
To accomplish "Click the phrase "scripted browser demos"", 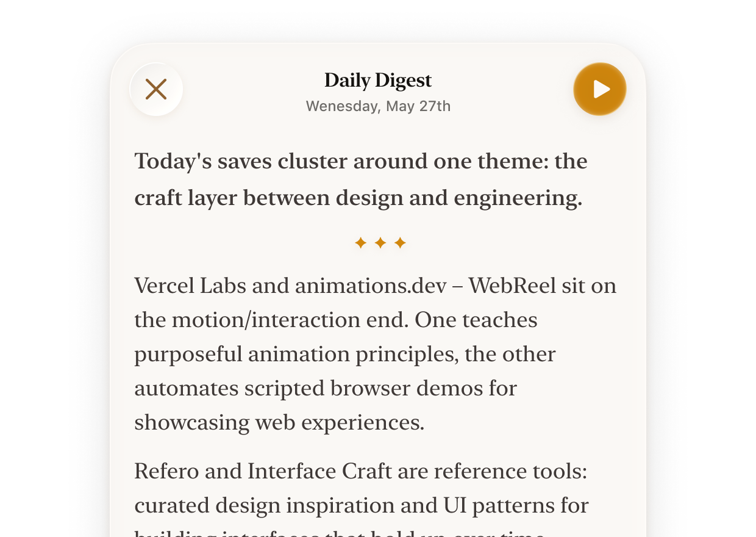I will click(x=363, y=388).
